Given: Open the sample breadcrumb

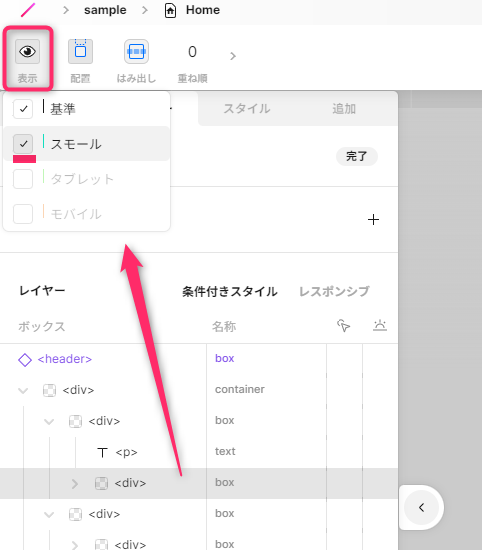Looking at the screenshot, I should 105,10.
